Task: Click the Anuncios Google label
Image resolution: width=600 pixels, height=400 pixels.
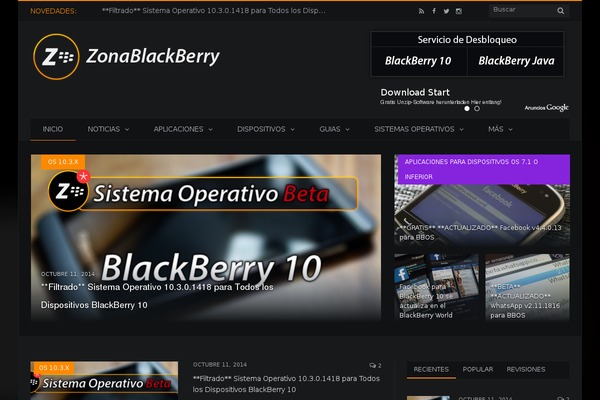Action: (546, 108)
